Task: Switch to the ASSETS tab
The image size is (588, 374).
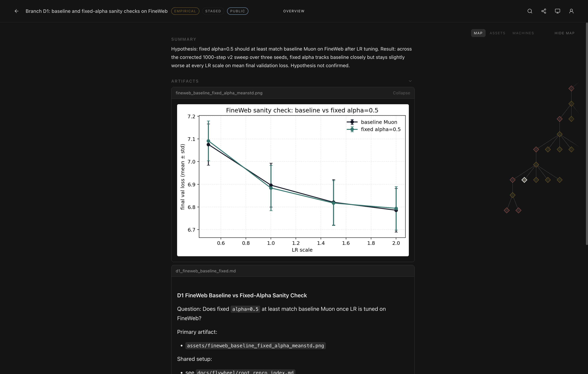Action: pos(497,33)
